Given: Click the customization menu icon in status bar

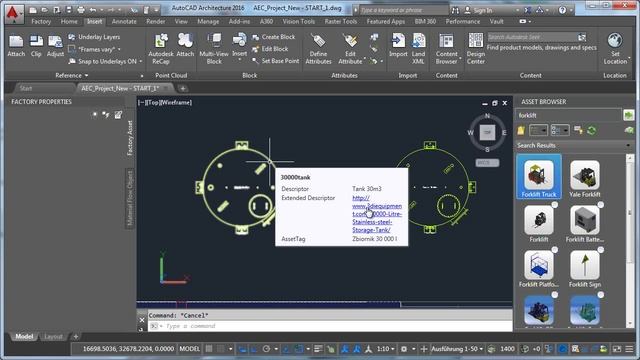Looking at the screenshot, I should tap(629, 349).
